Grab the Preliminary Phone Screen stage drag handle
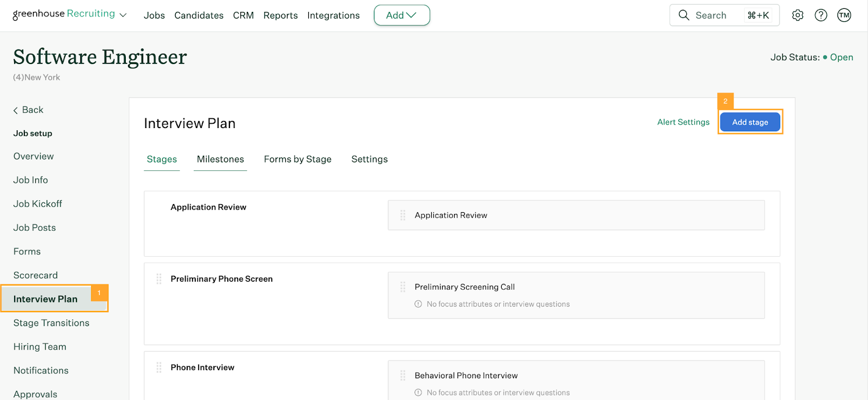The height and width of the screenshot is (400, 868). click(x=159, y=279)
